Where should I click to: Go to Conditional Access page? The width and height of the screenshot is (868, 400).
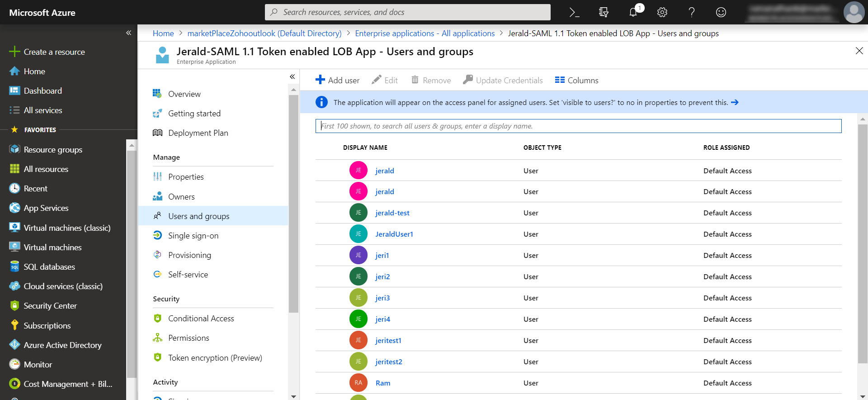click(x=201, y=319)
